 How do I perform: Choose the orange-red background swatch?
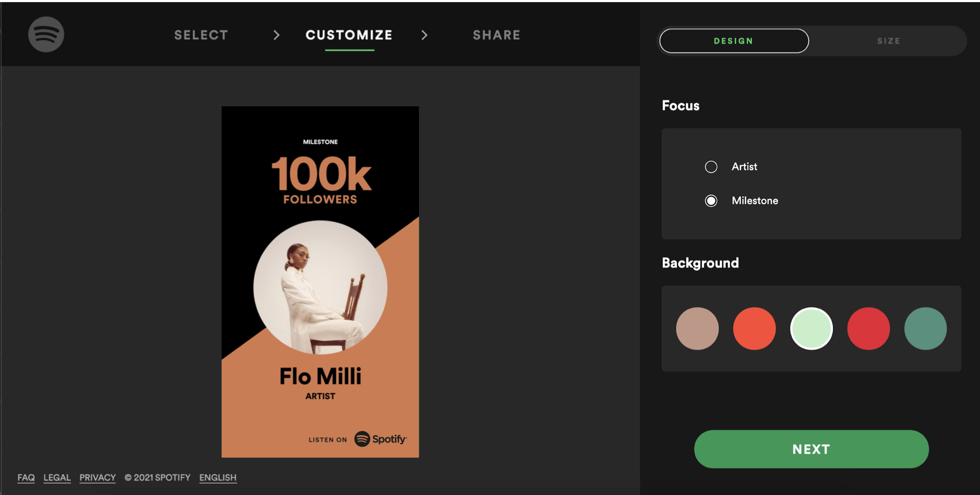(x=754, y=328)
